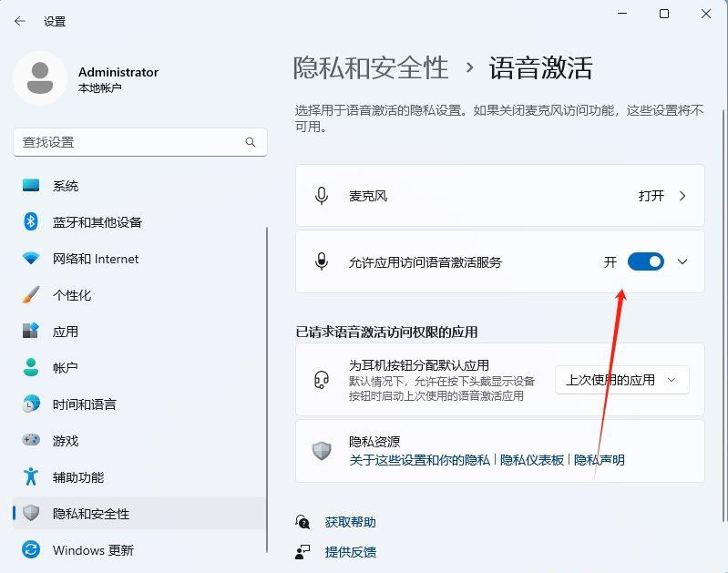
Task: Turn off 允许应用访问语音激活服务 toggle
Action: (x=645, y=262)
